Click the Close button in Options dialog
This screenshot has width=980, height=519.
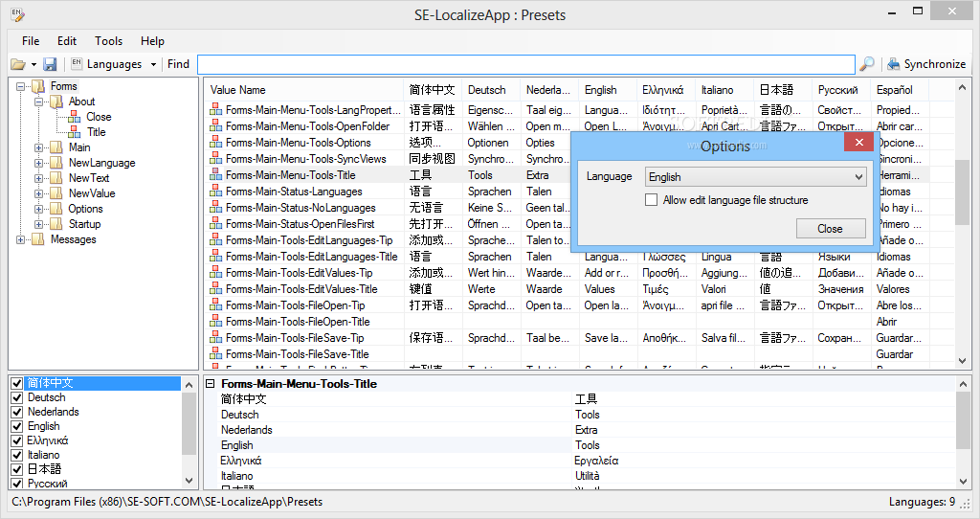coord(831,229)
